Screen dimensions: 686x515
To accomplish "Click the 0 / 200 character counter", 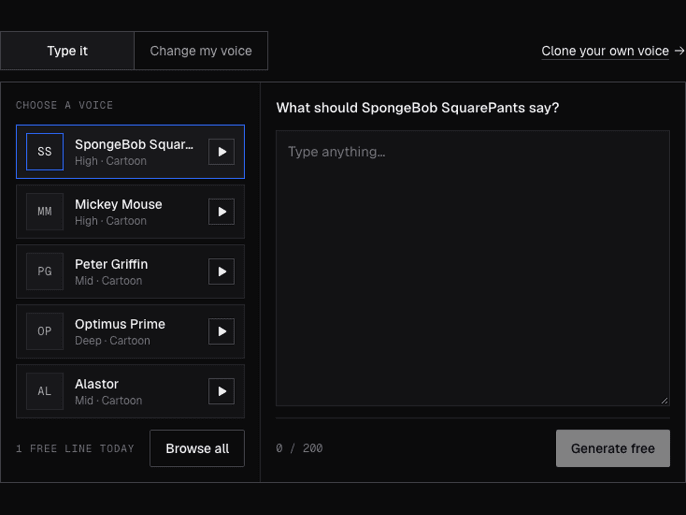I will [x=299, y=448].
